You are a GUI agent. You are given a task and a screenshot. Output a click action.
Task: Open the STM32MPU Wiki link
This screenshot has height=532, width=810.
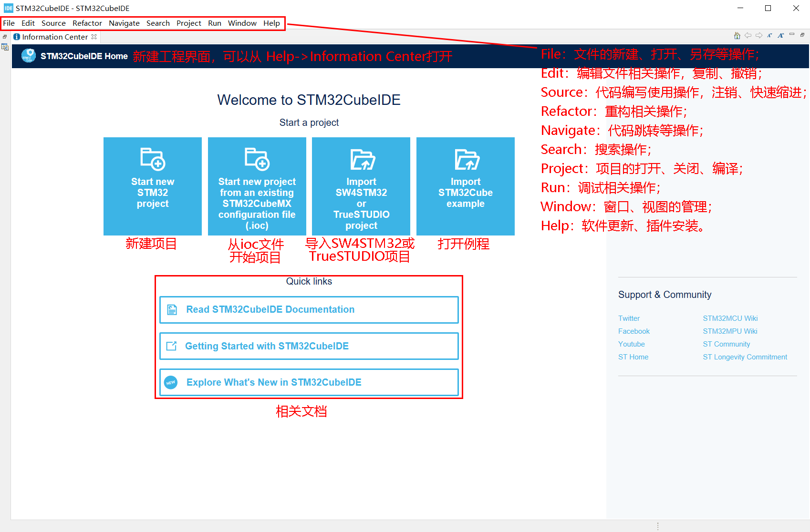(730, 331)
